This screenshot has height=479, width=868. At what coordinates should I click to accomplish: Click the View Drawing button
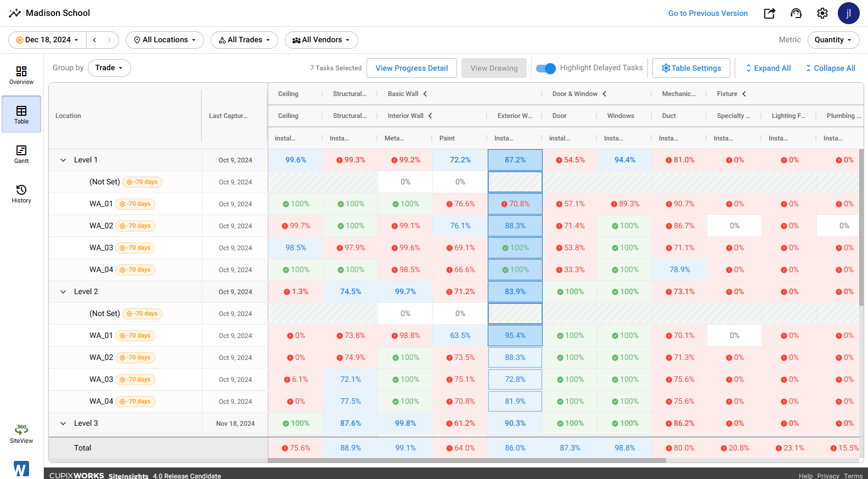pyautogui.click(x=494, y=68)
